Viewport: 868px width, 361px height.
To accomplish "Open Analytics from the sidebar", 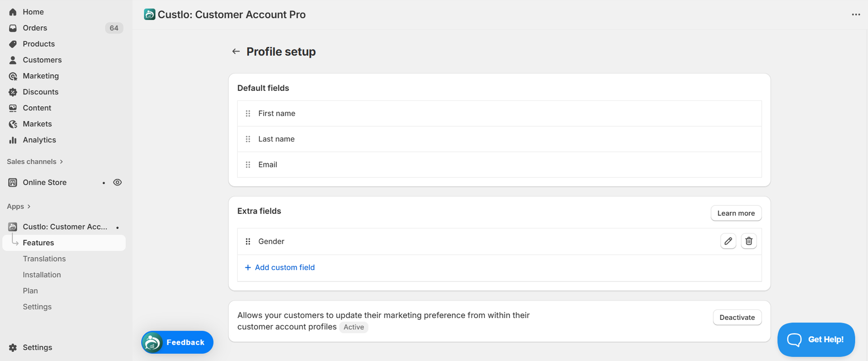I will [x=39, y=140].
